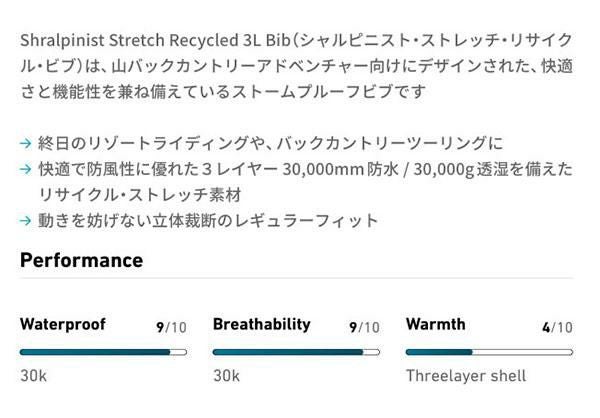
Task: Click the 30k value under Waterproof
Action: [x=33, y=376]
